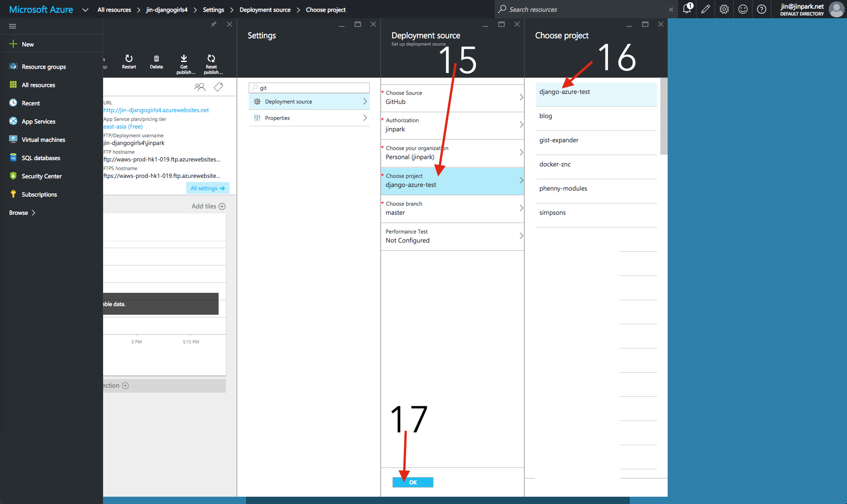847x504 pixels.
Task: Click the OK button
Action: [413, 482]
